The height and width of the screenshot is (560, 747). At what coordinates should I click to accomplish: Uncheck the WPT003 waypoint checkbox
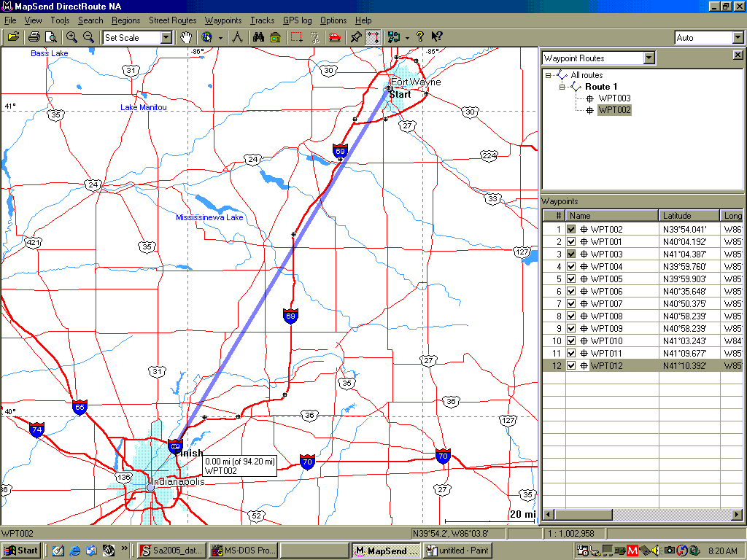tap(571, 254)
